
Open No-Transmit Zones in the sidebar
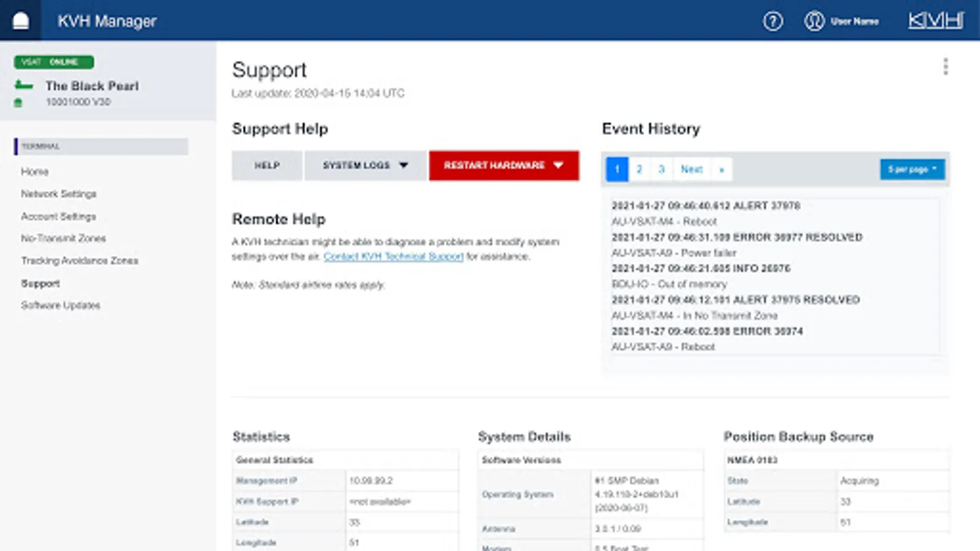tap(63, 238)
